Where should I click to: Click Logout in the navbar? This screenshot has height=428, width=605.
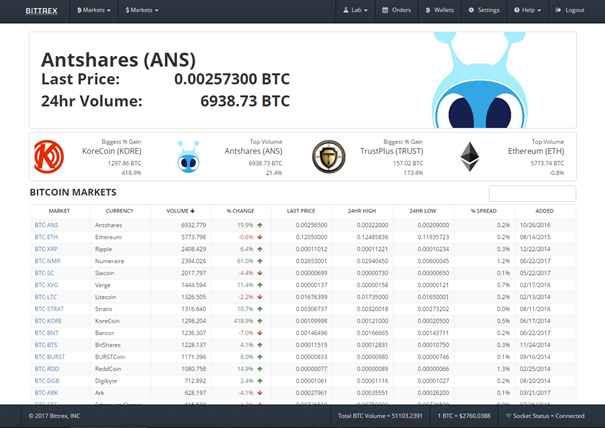coord(570,10)
